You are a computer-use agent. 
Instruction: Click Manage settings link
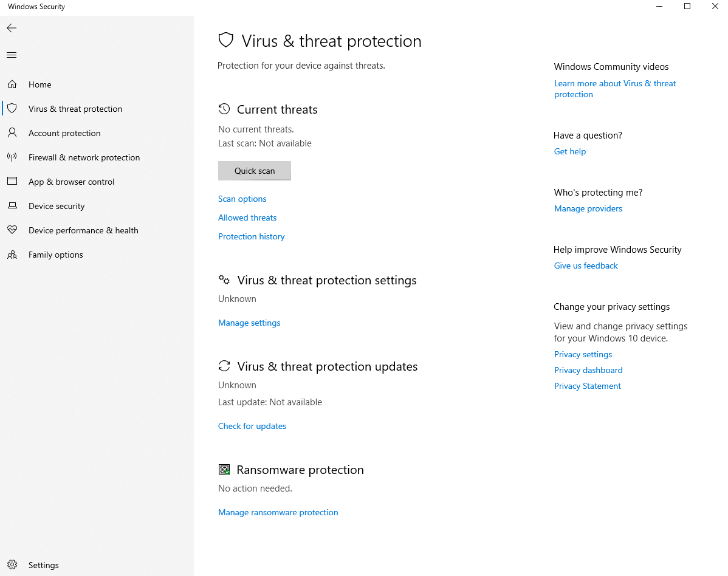[x=249, y=323]
